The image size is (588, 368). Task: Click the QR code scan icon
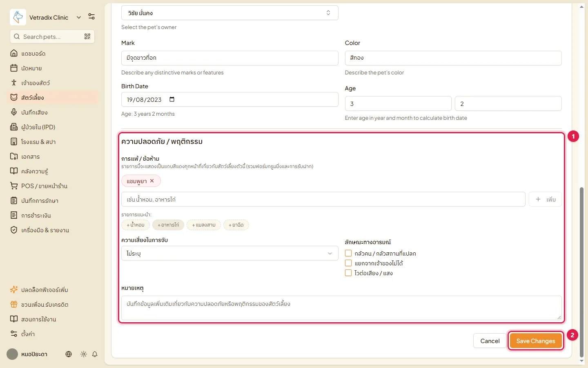tap(87, 36)
